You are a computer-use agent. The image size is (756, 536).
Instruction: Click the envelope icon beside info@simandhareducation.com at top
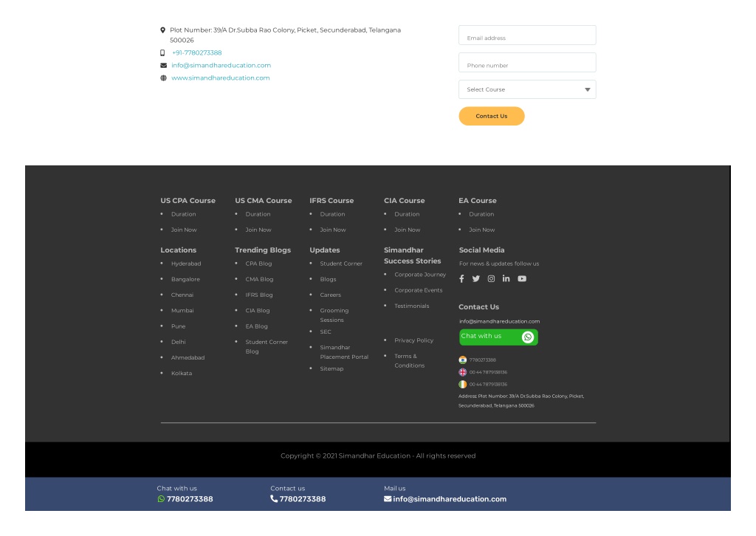(163, 65)
